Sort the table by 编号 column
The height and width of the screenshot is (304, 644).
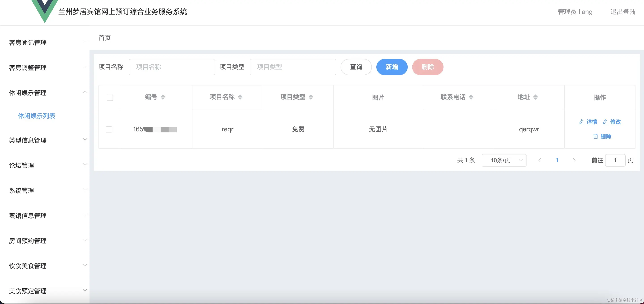[163, 98]
